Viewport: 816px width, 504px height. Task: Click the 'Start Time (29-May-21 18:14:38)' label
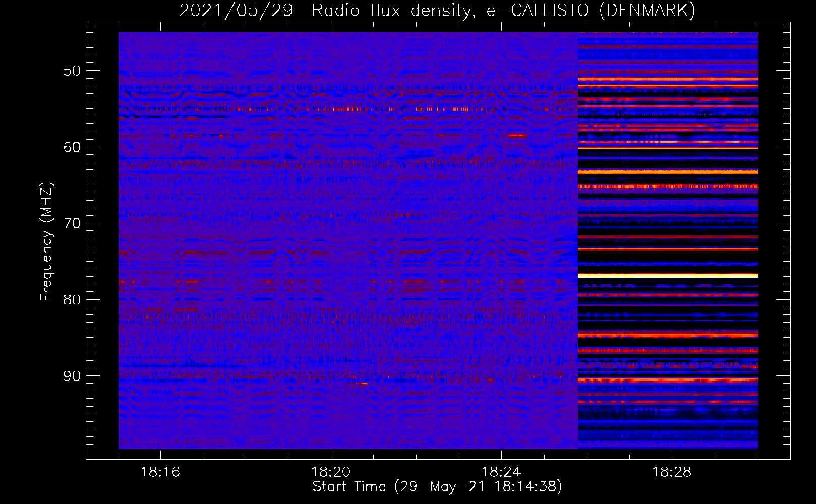(x=437, y=487)
